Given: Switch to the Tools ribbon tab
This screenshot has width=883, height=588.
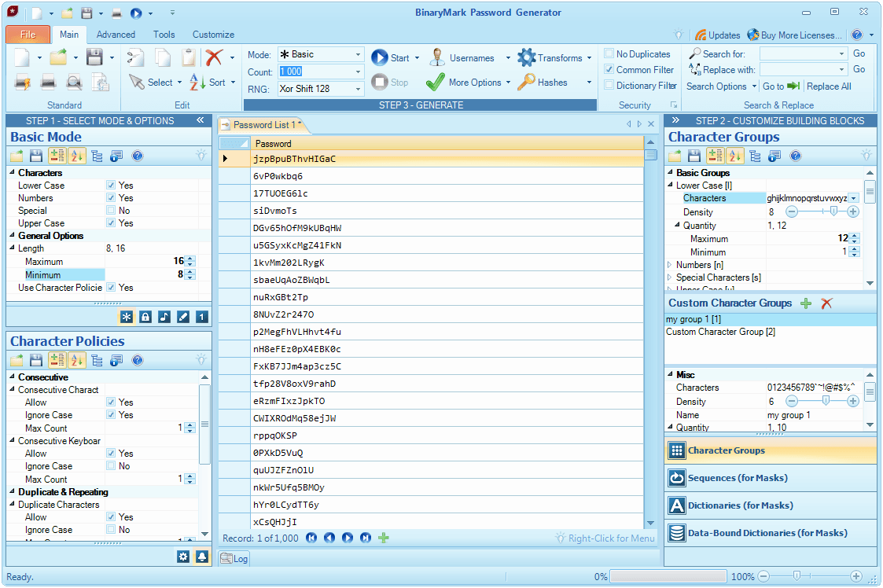Looking at the screenshot, I should tap(164, 35).
